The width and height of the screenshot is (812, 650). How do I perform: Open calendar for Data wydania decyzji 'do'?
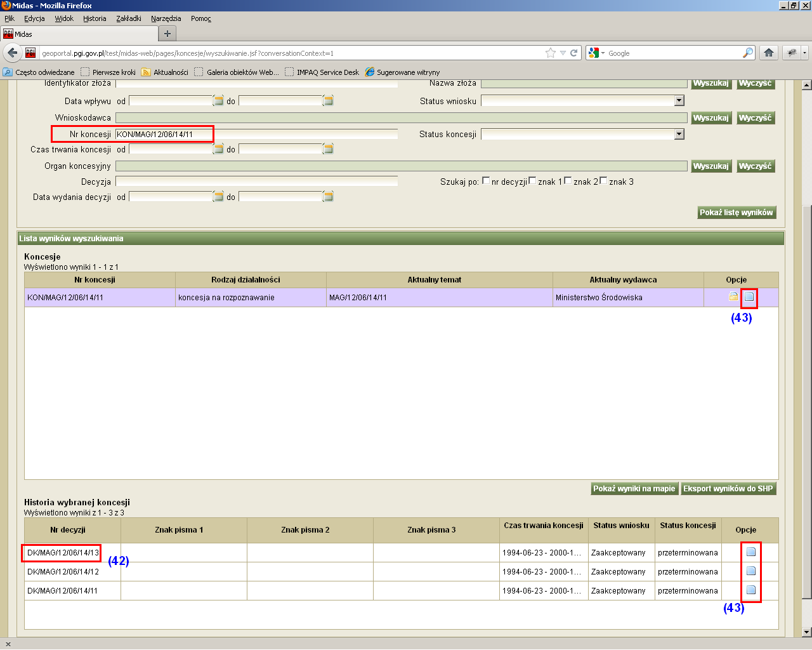328,196
